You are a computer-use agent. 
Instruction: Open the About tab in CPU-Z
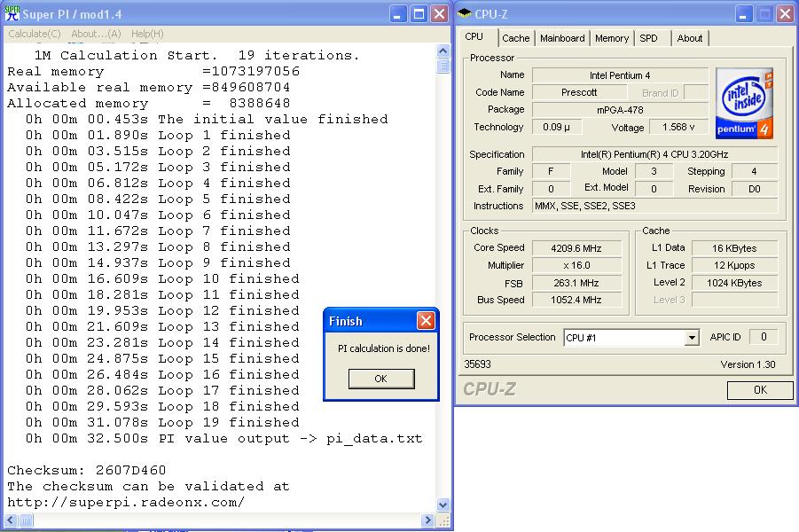coord(689,38)
